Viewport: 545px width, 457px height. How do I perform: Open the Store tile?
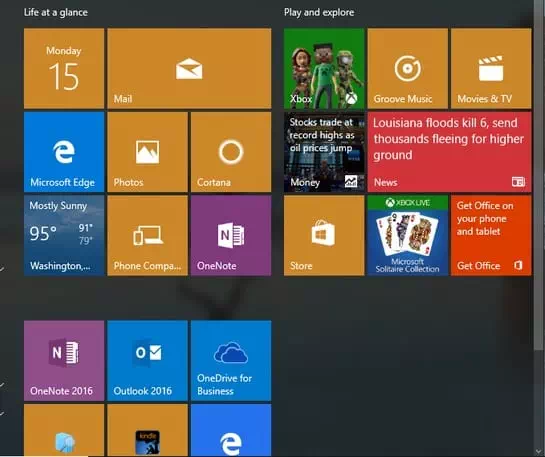324,236
